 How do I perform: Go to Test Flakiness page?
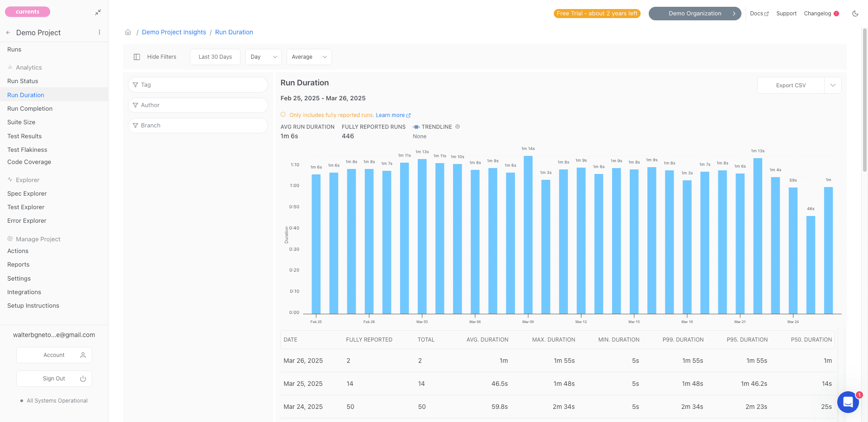(x=27, y=150)
